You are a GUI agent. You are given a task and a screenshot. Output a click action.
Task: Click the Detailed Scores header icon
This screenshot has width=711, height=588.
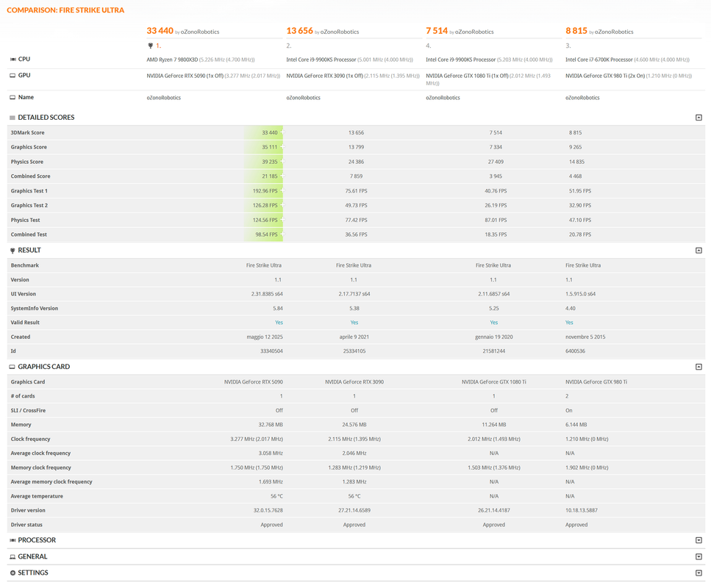(x=12, y=118)
